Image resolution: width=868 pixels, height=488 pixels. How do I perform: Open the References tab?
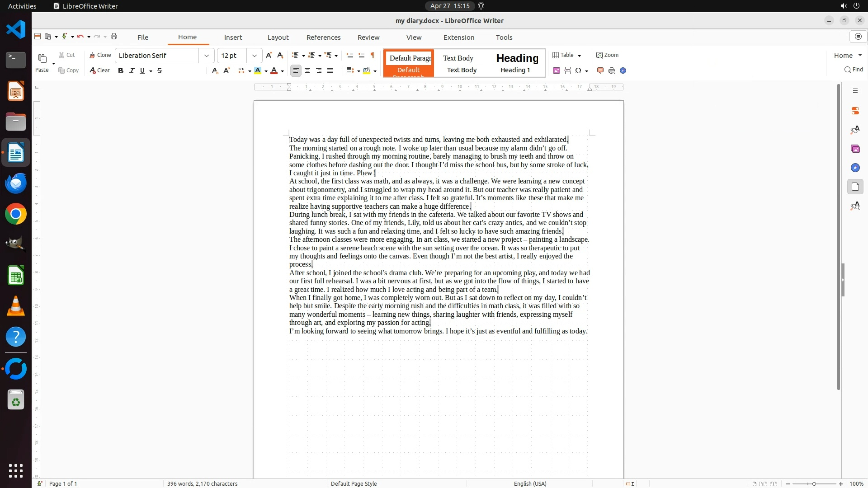pyautogui.click(x=323, y=38)
